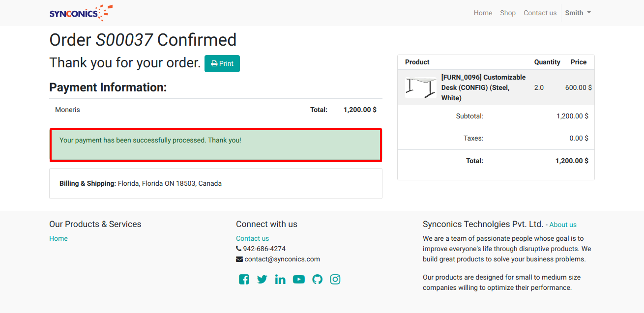
Task: Click the footer Home link
Action: (59, 238)
